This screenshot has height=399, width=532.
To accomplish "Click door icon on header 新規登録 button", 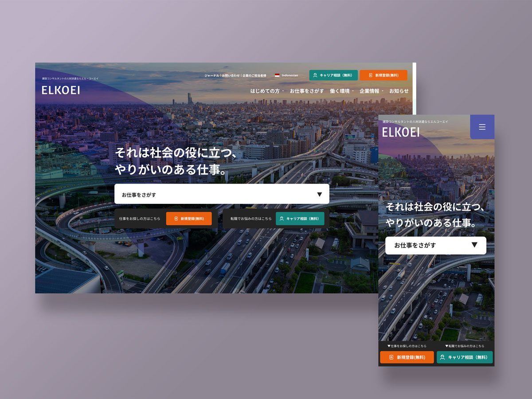I will pos(371,75).
